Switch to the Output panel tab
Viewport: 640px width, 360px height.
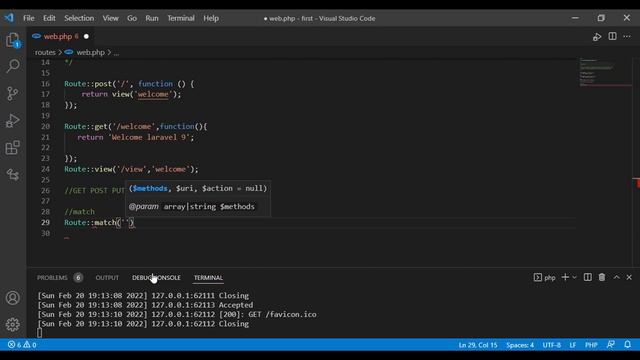click(107, 278)
